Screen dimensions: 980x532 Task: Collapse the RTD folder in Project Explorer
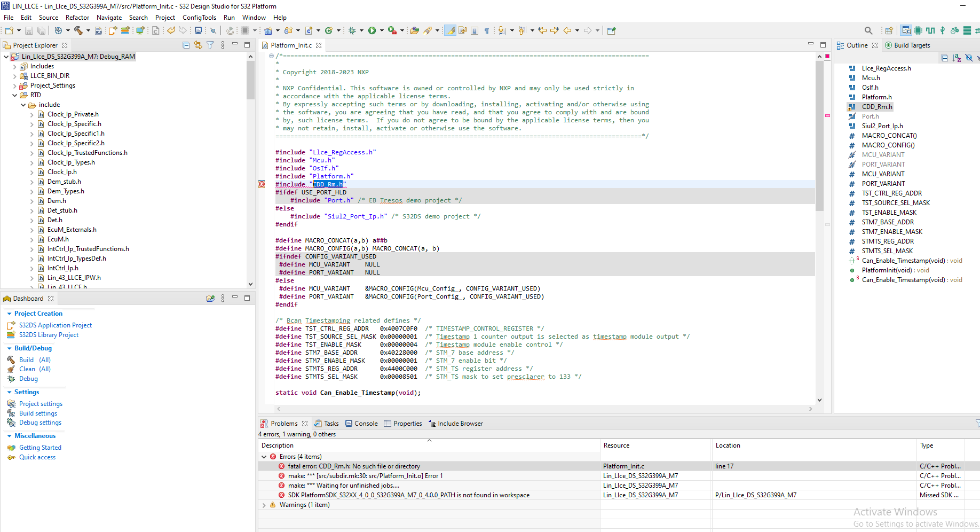(14, 95)
